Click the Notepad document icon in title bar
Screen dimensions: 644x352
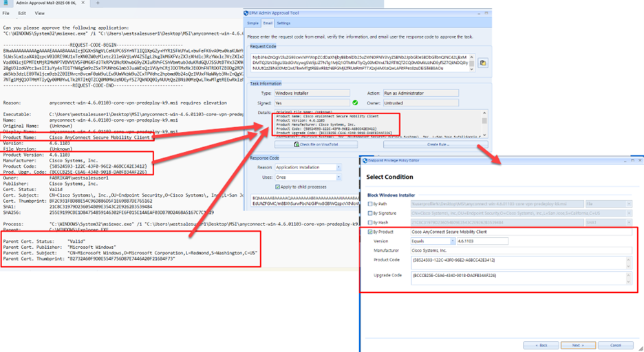pyautogui.click(x=6, y=3)
